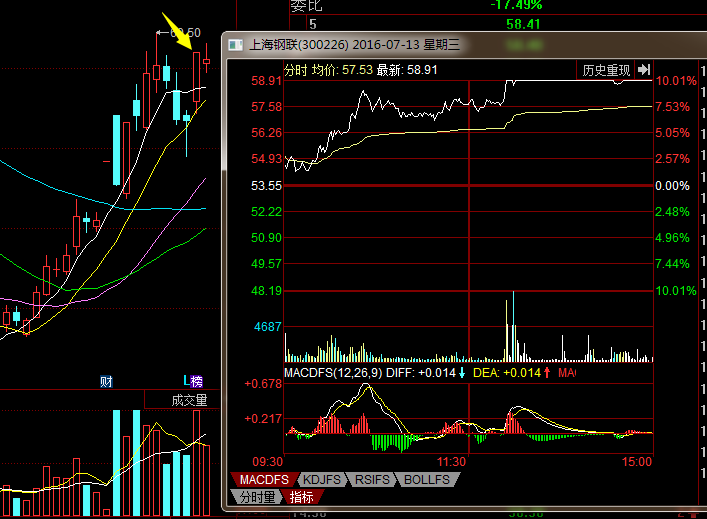Click the 11:30 time axis marker
This screenshot has height=519, width=707.
[x=452, y=462]
